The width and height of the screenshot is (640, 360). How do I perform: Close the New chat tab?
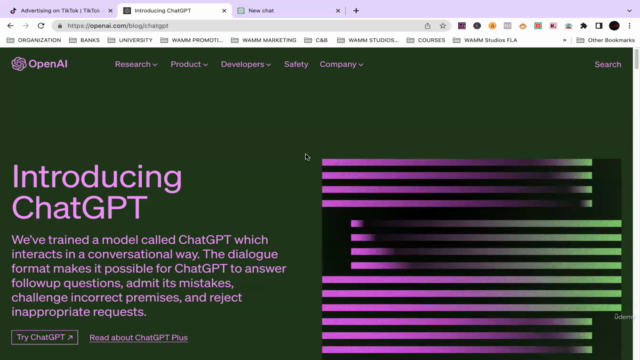click(x=338, y=11)
